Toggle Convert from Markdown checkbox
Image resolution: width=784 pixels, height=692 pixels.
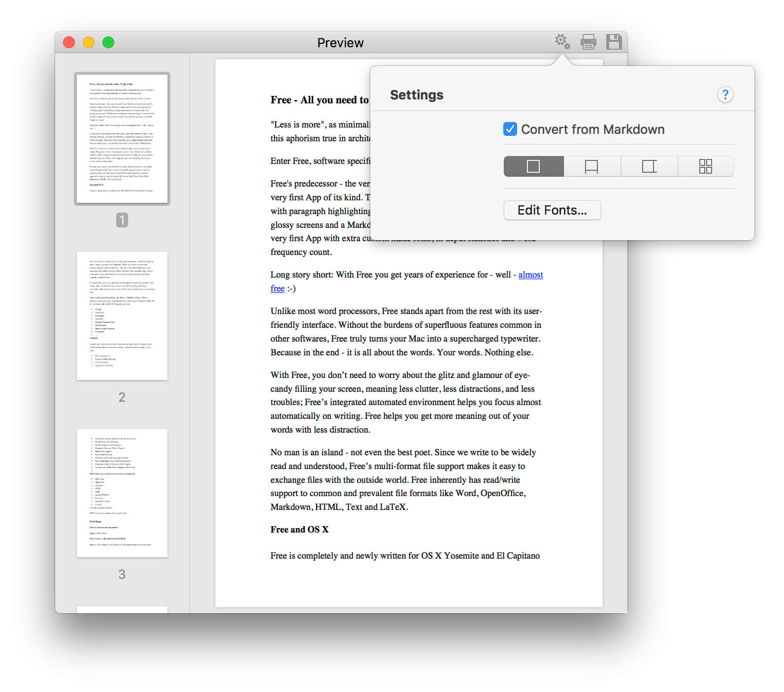tap(510, 129)
